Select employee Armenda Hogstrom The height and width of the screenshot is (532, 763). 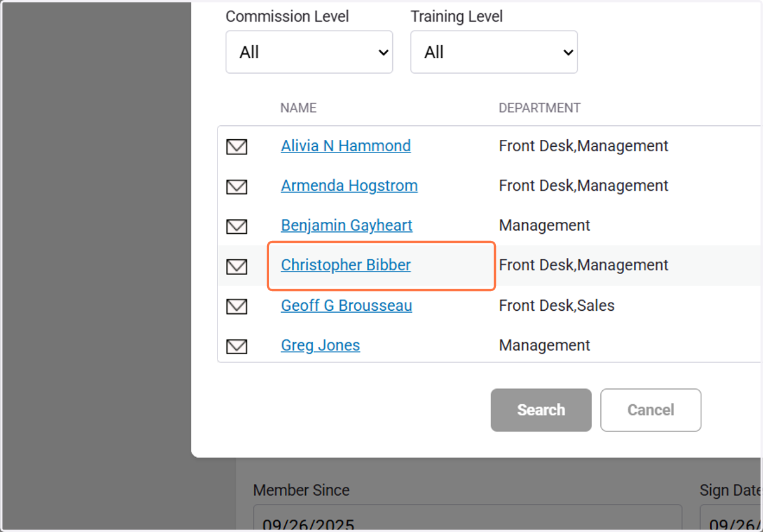(349, 186)
